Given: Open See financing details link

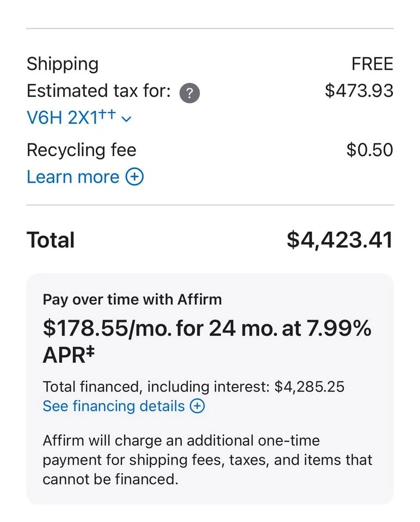Looking at the screenshot, I should pos(114,406).
